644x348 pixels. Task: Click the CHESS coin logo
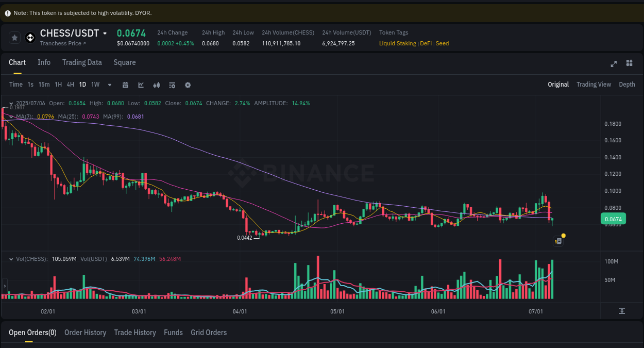[29, 37]
